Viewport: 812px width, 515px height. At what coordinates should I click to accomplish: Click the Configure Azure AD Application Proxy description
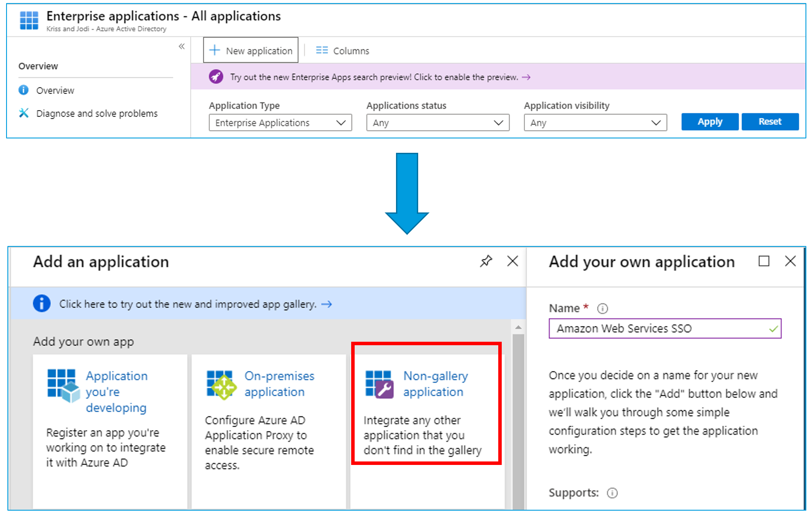click(259, 443)
